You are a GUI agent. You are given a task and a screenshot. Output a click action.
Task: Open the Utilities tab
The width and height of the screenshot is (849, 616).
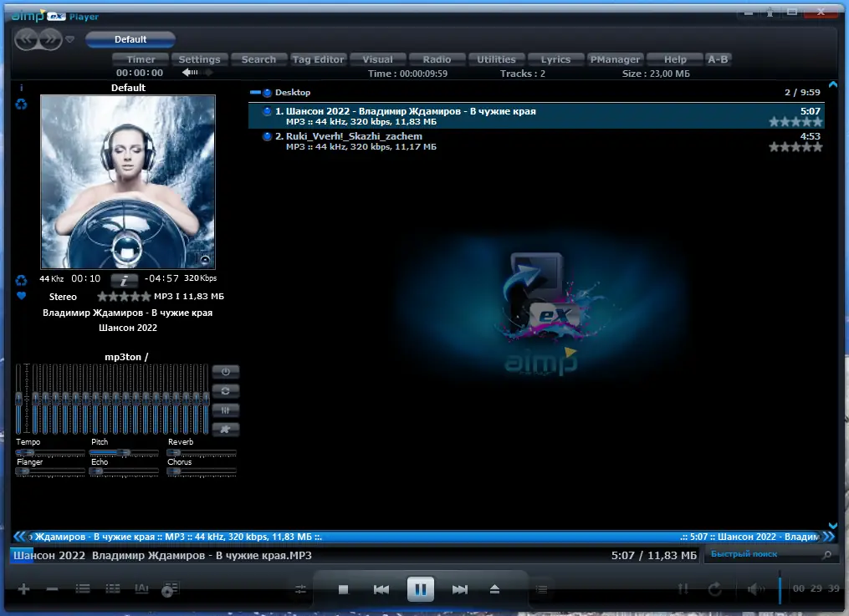pos(497,59)
